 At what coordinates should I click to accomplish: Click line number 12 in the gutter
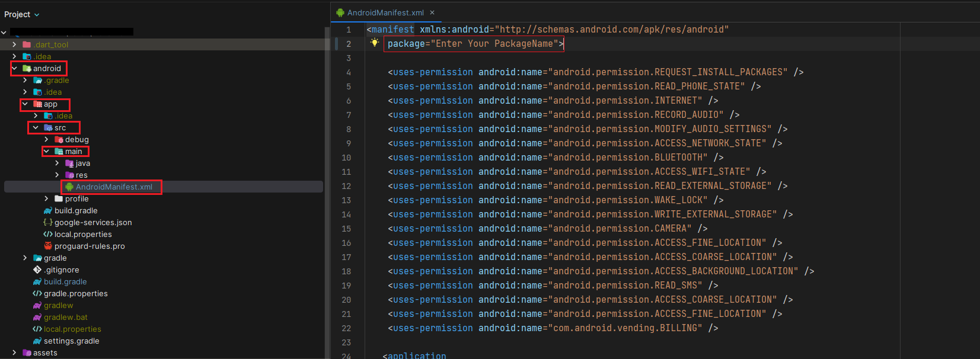coord(346,186)
